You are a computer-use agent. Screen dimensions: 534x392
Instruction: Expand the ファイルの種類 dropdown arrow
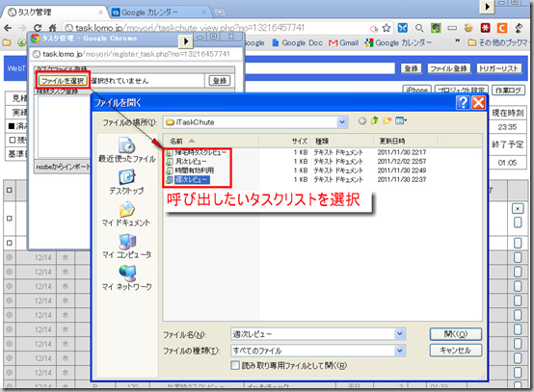400,351
